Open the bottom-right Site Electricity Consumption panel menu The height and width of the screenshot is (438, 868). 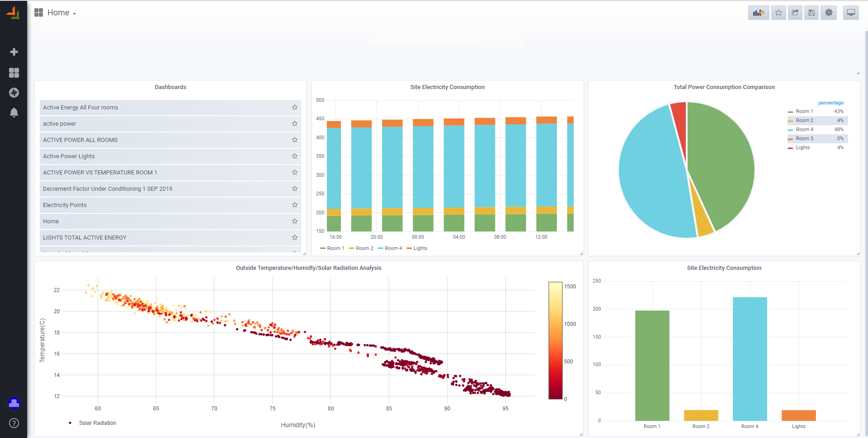pos(724,268)
